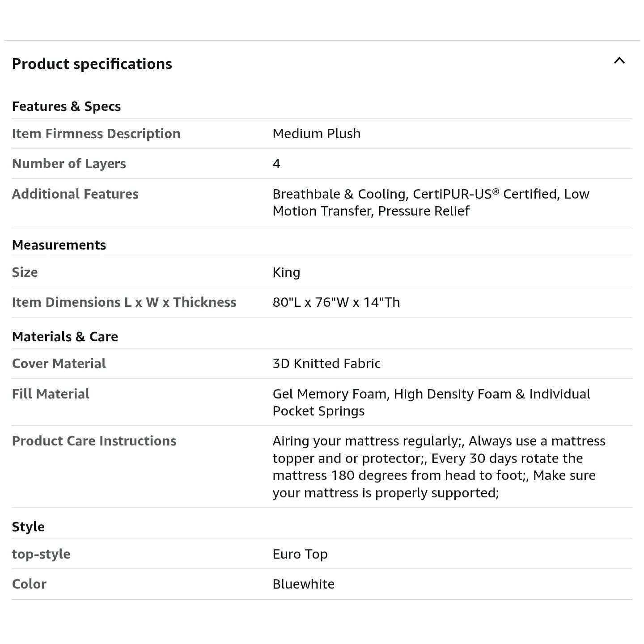Select the 80"L x 76"W x 14"Th value
The width and height of the screenshot is (644, 644).
(336, 302)
